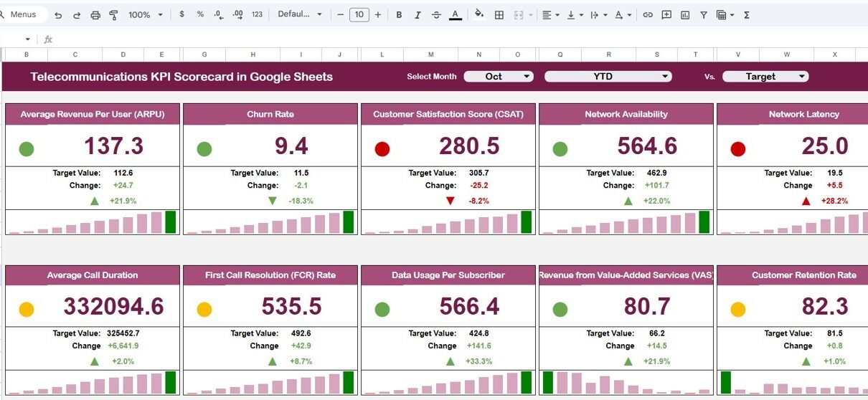The height and width of the screenshot is (400, 868).
Task: Open the Functions sigma menu
Action: tap(746, 14)
